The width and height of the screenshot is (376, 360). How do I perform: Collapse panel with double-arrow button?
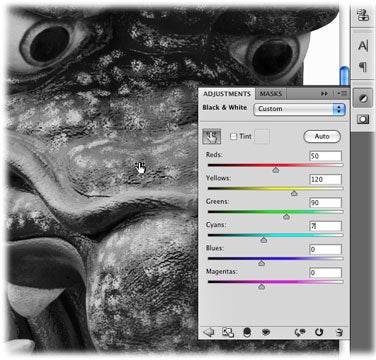[x=324, y=94]
